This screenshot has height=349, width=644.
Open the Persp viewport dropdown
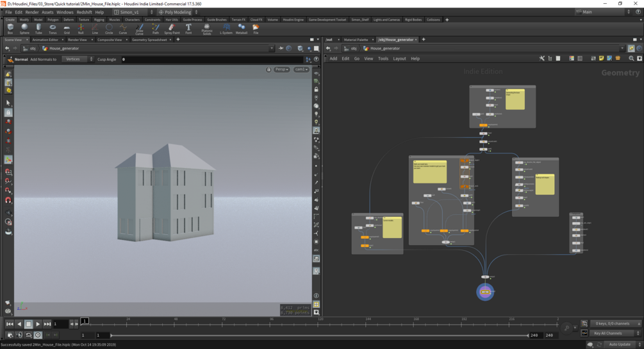pos(282,69)
